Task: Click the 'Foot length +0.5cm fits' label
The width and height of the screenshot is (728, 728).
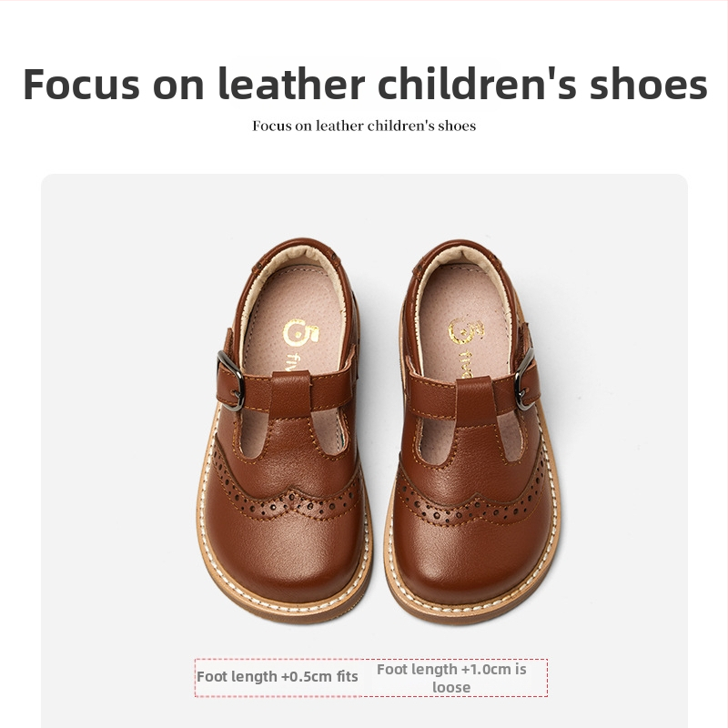Action: click(278, 676)
